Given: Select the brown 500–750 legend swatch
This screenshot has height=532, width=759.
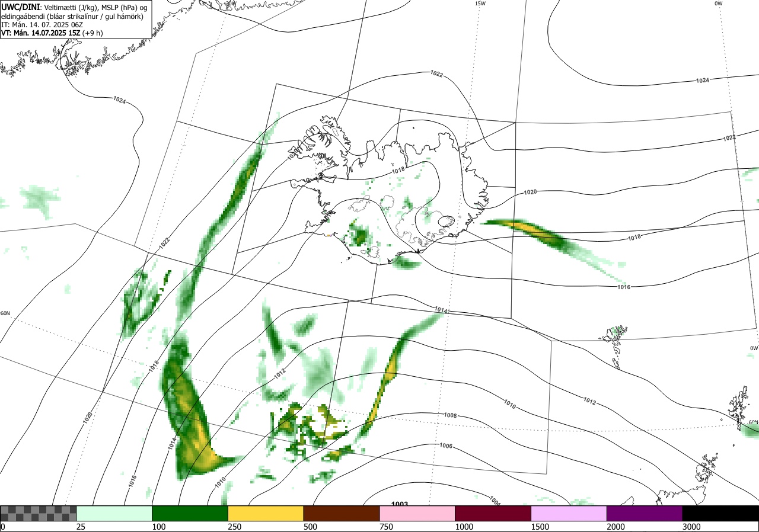Looking at the screenshot, I should click(x=342, y=513).
